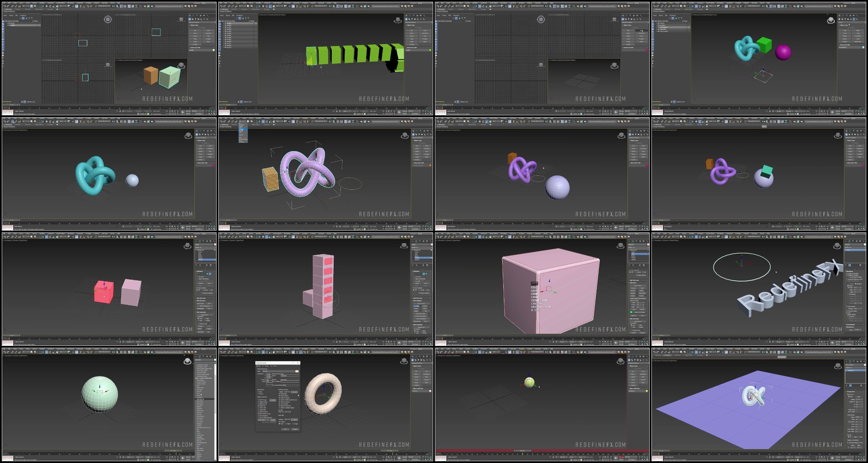Click OK in the Object Properties dialog
Image resolution: width=868 pixels, height=463 pixels.
point(285,429)
